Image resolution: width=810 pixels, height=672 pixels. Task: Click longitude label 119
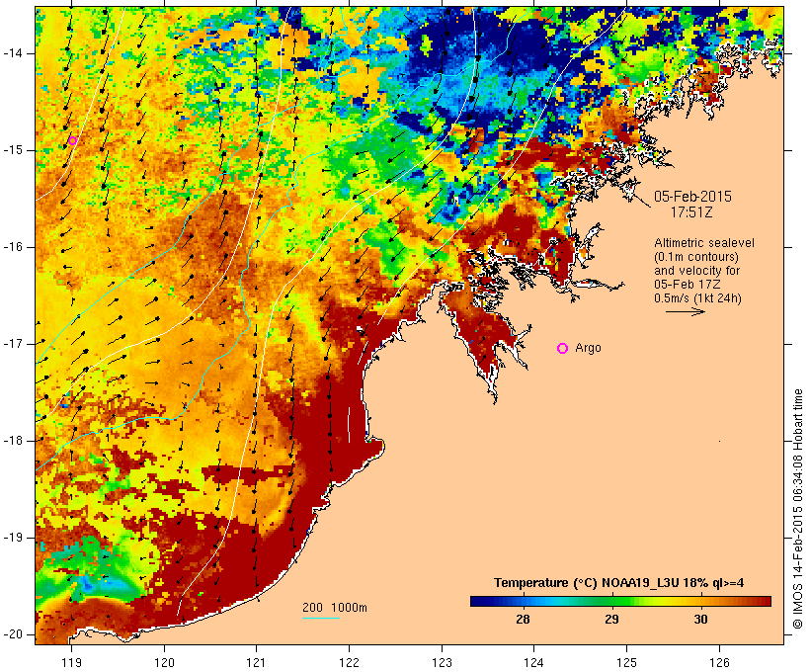pyautogui.click(x=71, y=663)
